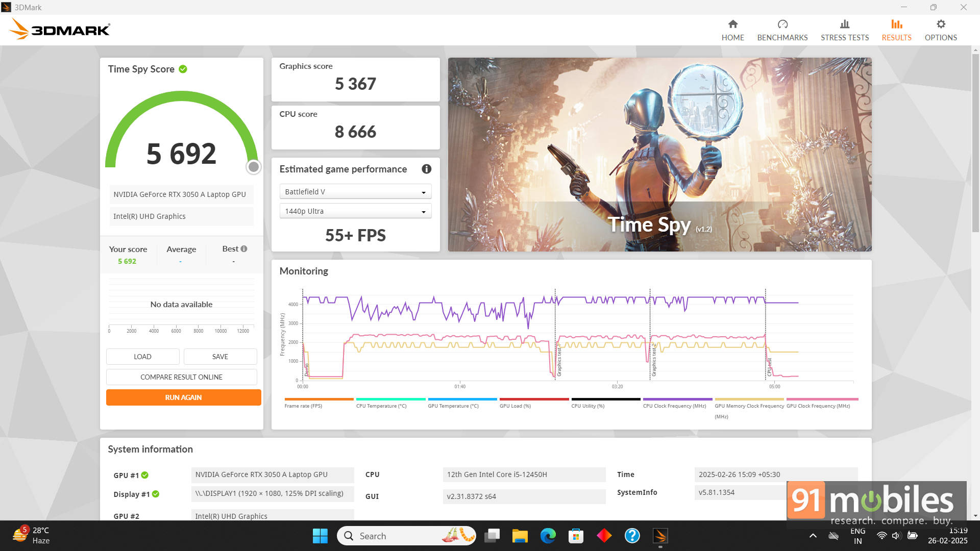This screenshot has width=980, height=551.
Task: Toggle the GPU Temperature legend series
Action: point(462,403)
